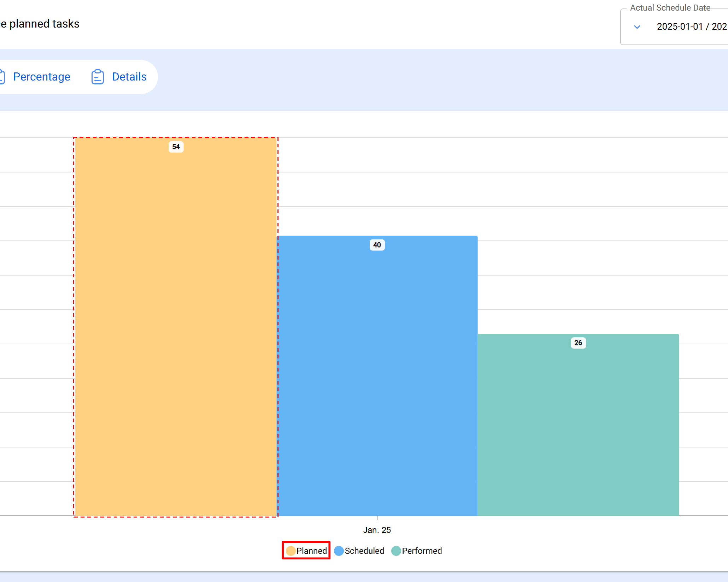Click the 26 value label
The height and width of the screenshot is (582, 728).
(578, 343)
